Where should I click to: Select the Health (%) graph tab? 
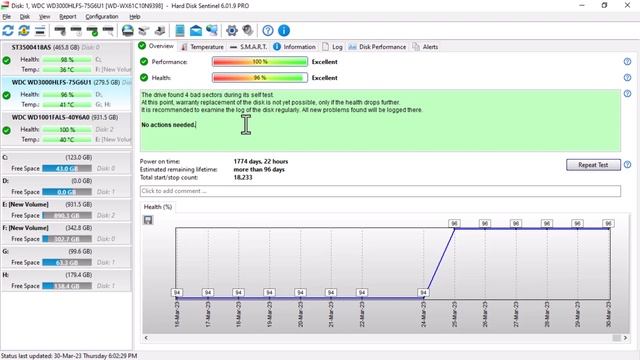tap(158, 207)
